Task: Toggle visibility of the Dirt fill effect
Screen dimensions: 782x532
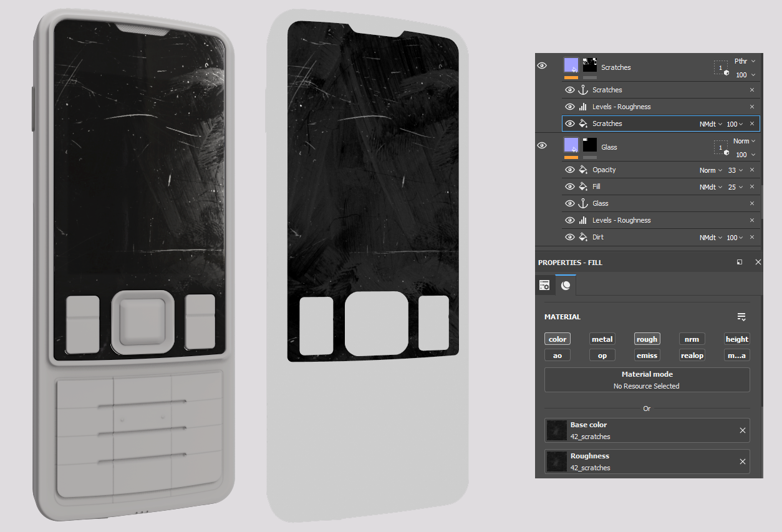Action: 569,237
